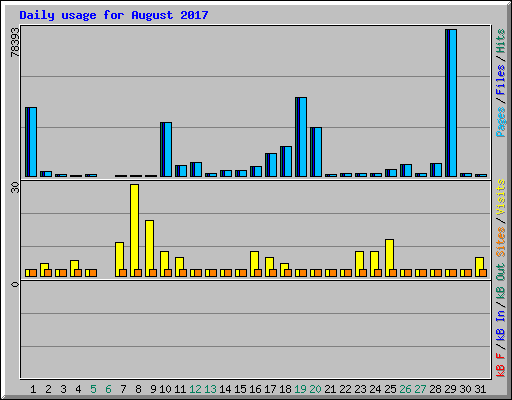
Task: Click day 23 on the x-axis
Action: tap(360, 389)
